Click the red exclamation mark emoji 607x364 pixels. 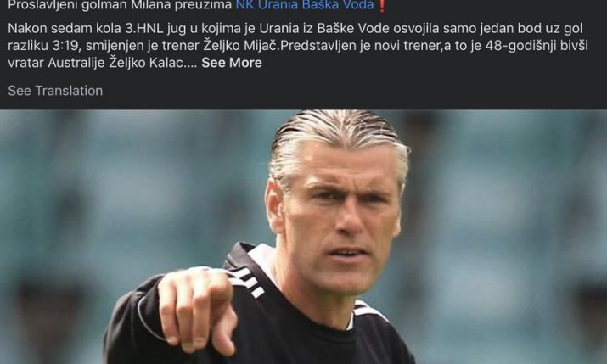tap(382, 5)
